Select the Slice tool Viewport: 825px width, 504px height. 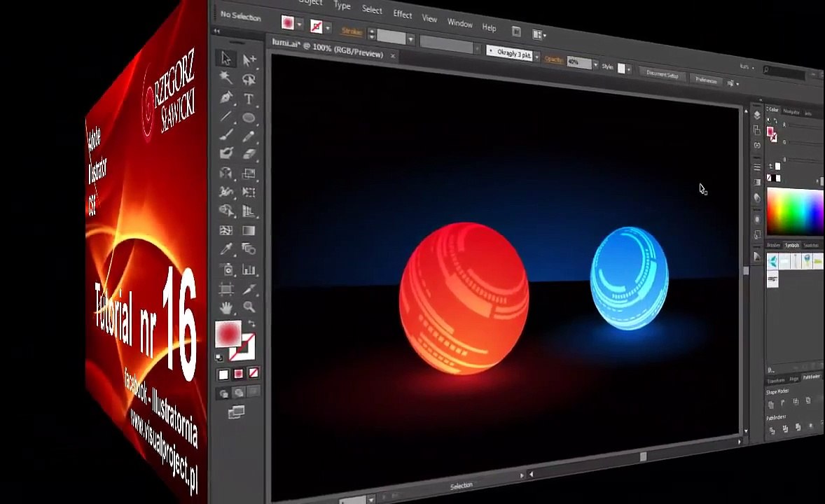coord(249,288)
